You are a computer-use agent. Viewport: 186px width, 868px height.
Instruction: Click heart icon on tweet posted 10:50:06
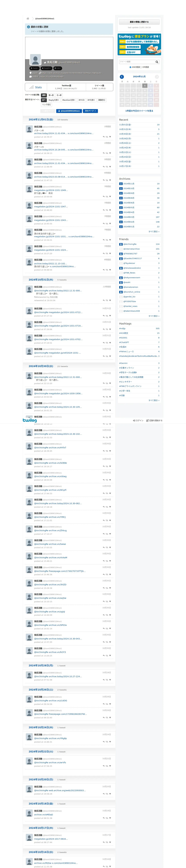point(110,197)
